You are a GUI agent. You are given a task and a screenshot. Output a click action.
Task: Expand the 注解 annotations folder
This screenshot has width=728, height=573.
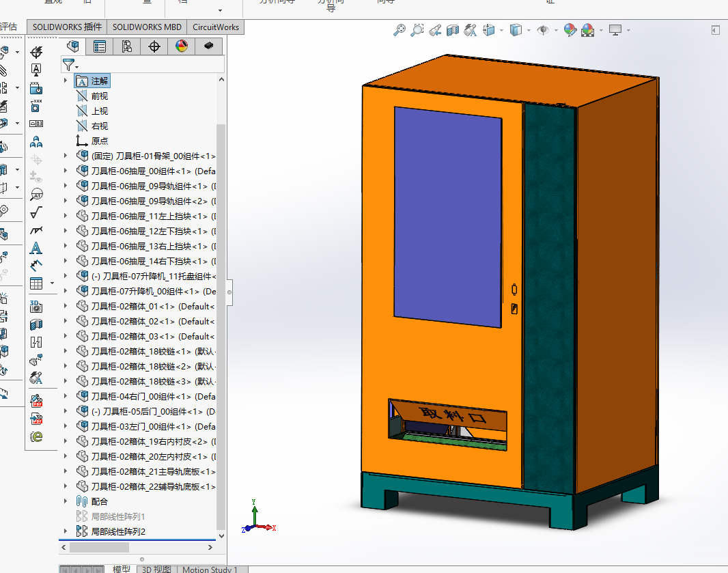pos(66,81)
